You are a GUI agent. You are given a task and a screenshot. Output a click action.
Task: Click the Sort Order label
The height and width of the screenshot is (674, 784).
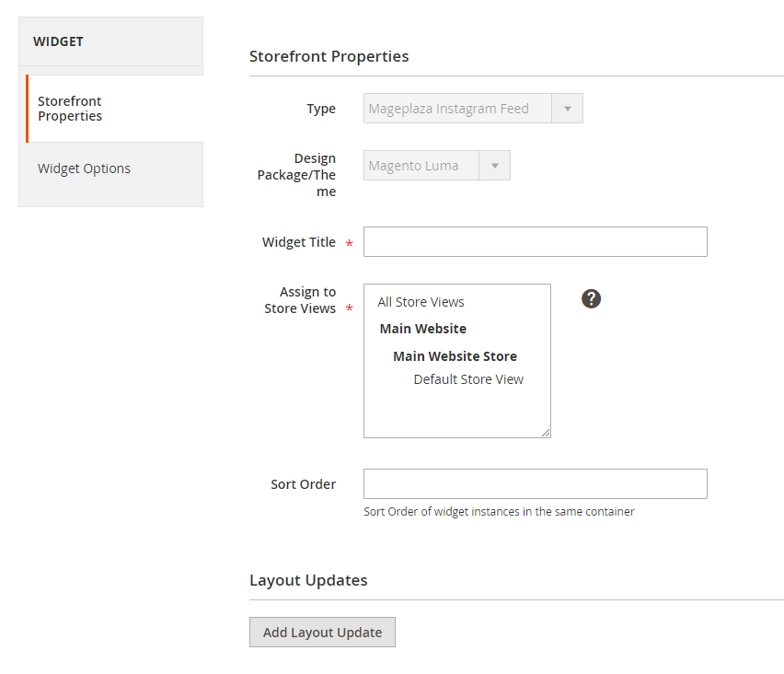click(303, 484)
